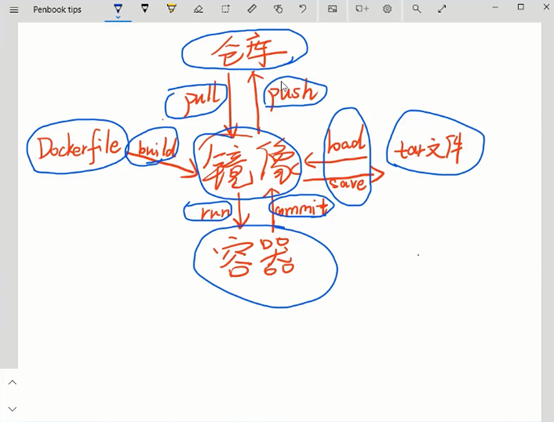This screenshot has height=422, width=554.
Task: Go to next page with down chevron
Action: pos(12,409)
